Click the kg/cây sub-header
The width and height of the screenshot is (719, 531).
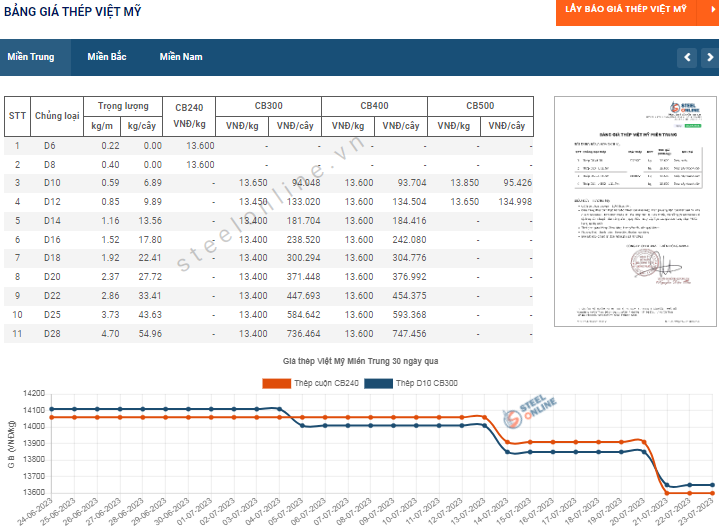tap(141, 126)
